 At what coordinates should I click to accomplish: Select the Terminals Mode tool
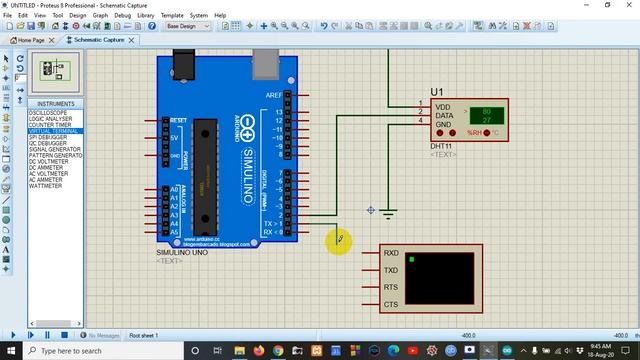click(x=6, y=129)
